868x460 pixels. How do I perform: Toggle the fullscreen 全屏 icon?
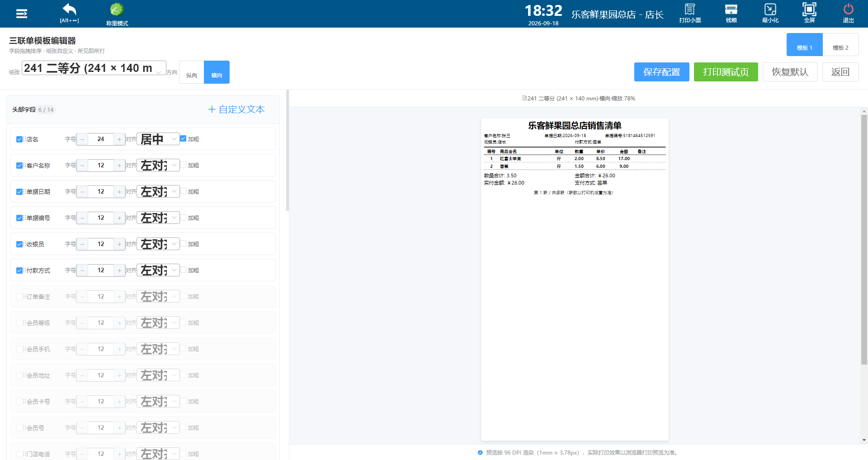point(809,13)
